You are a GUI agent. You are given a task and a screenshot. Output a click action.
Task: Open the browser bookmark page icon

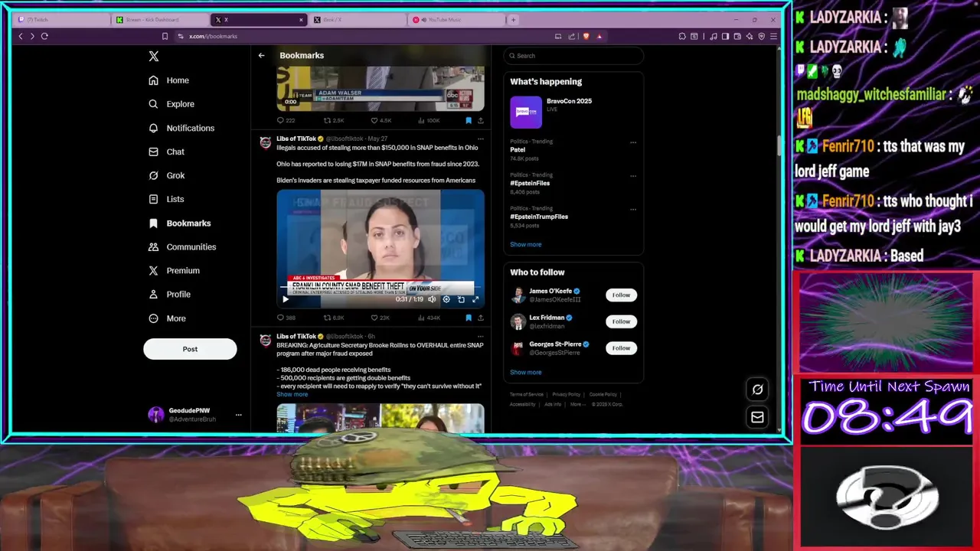[165, 36]
